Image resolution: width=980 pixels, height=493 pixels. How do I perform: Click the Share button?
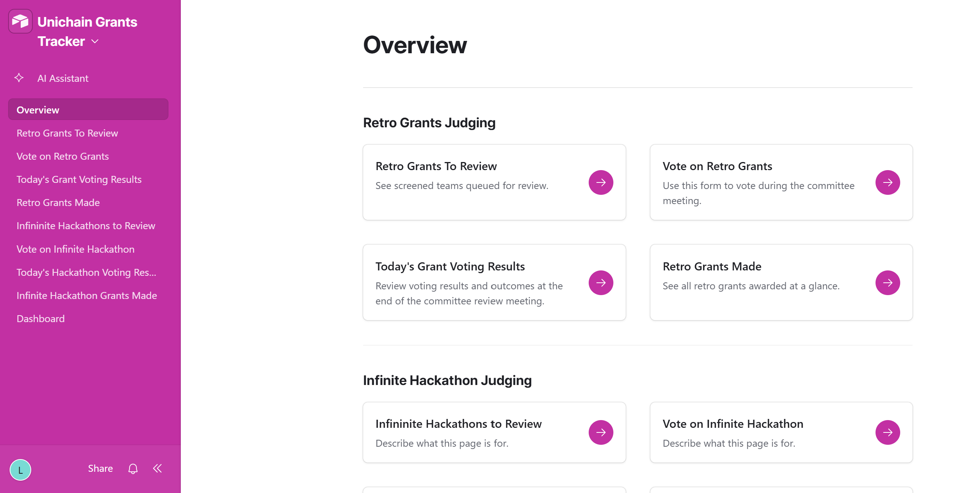[100, 468]
